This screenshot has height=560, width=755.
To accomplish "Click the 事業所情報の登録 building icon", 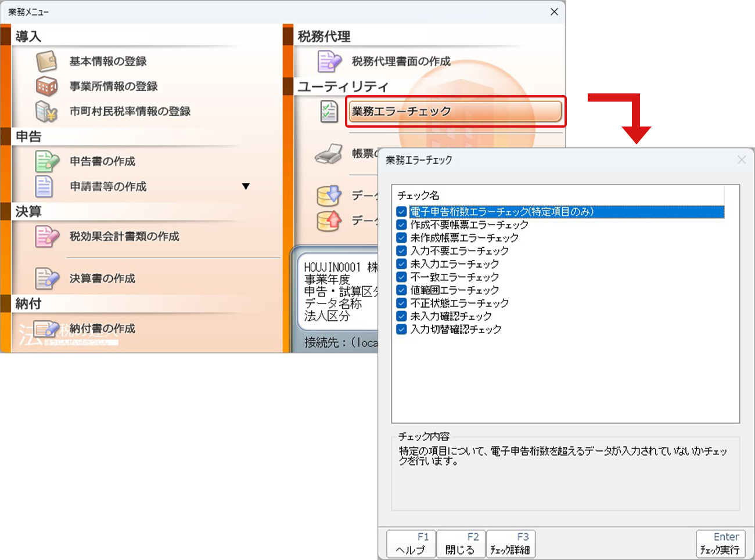I will coord(46,86).
